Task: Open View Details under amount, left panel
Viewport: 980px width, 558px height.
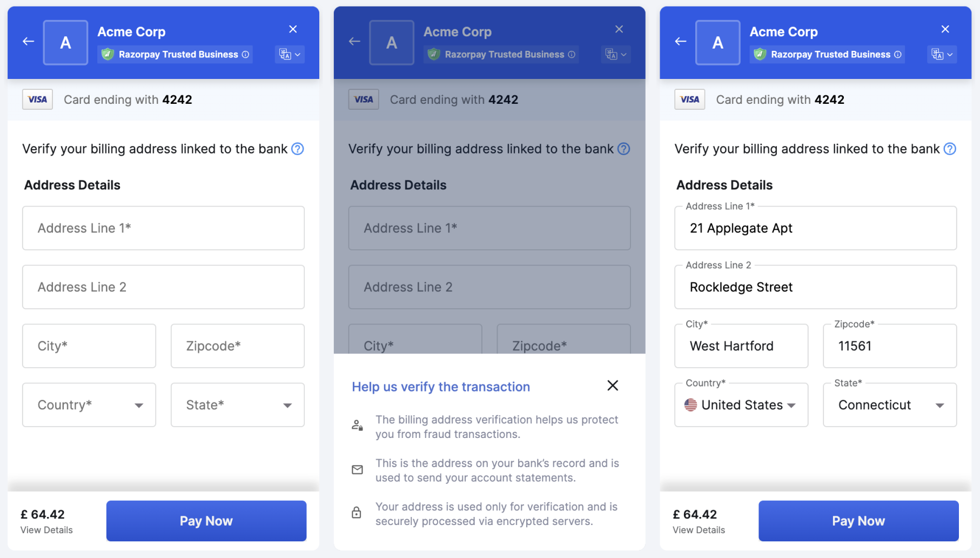Action: [46, 530]
